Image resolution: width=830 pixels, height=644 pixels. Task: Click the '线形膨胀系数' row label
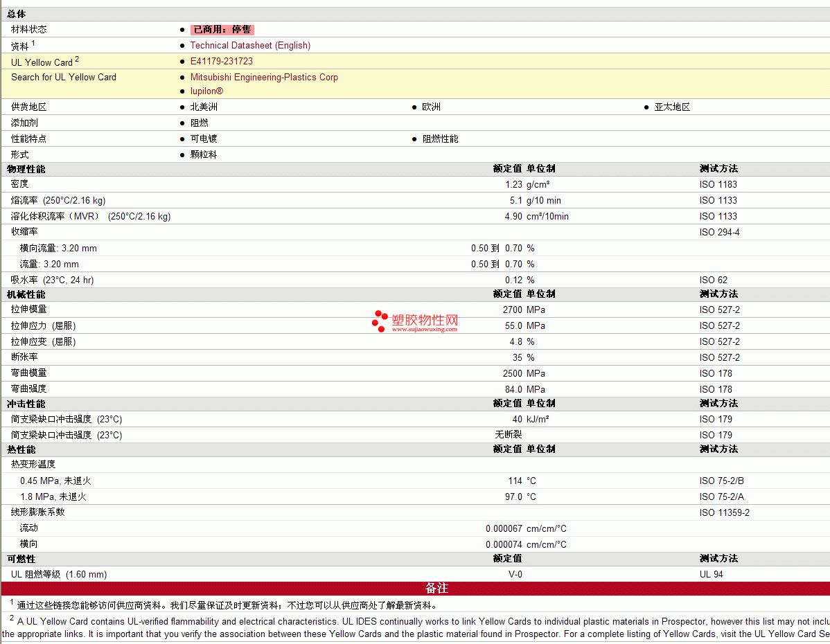point(37,512)
